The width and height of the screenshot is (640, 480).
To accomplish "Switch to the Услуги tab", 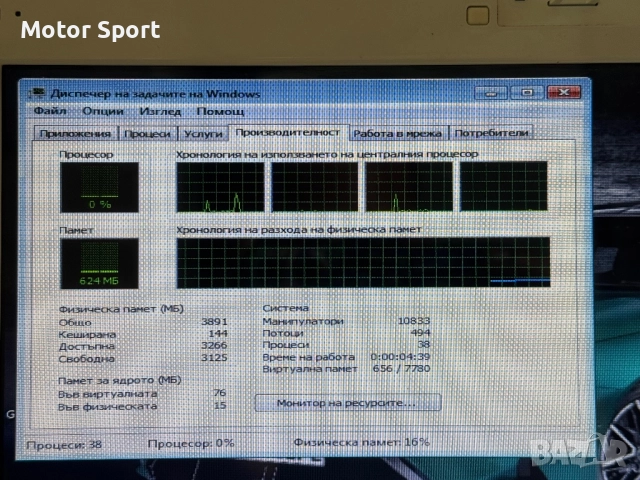I will tap(203, 133).
